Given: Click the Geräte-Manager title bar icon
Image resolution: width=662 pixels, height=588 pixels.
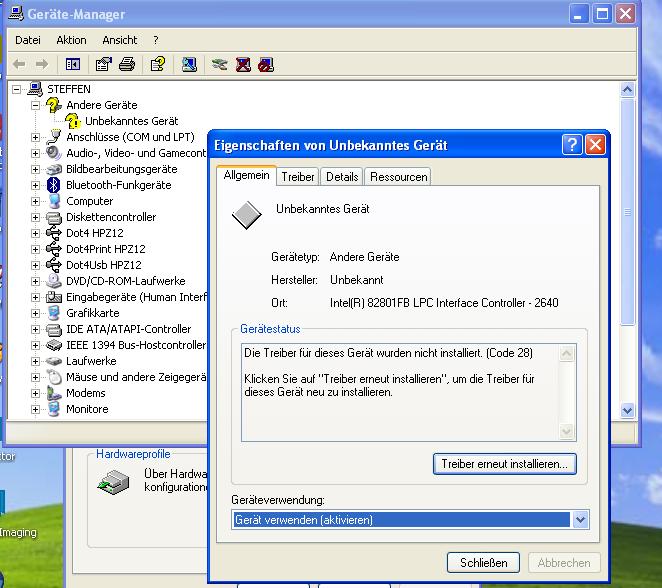Looking at the screenshot, I should [16, 14].
